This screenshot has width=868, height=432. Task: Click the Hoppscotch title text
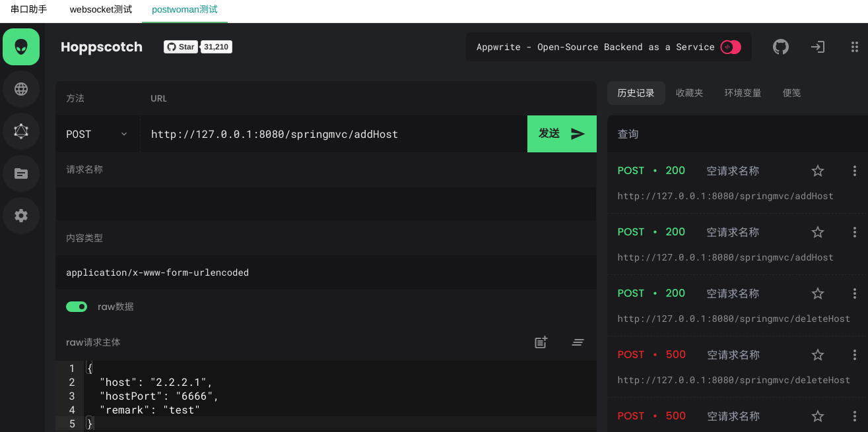(x=102, y=47)
